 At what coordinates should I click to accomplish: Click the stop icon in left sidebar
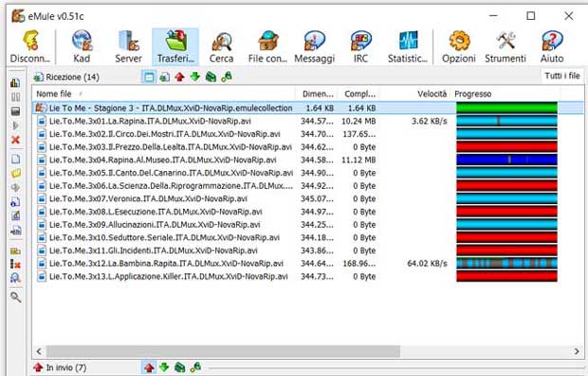click(x=15, y=111)
